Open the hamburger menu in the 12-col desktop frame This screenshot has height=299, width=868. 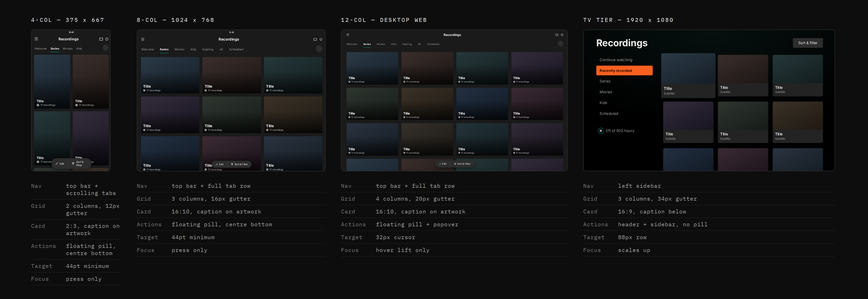(348, 35)
